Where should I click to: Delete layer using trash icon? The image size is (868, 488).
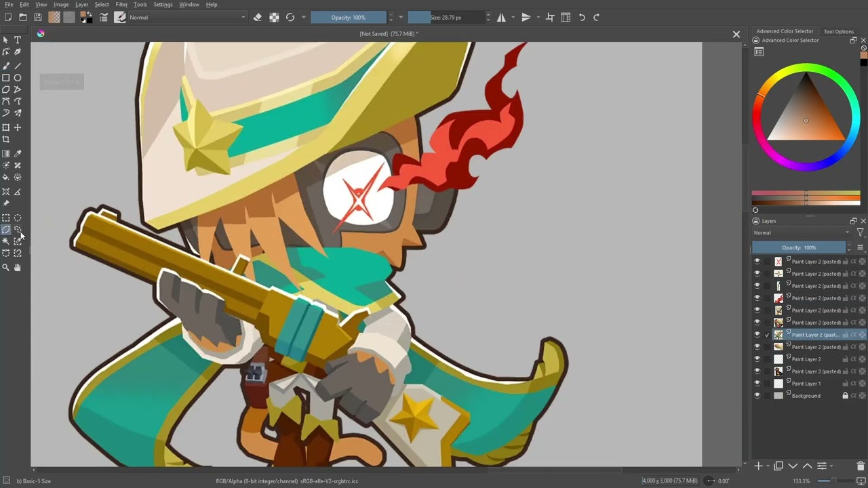coord(861,466)
